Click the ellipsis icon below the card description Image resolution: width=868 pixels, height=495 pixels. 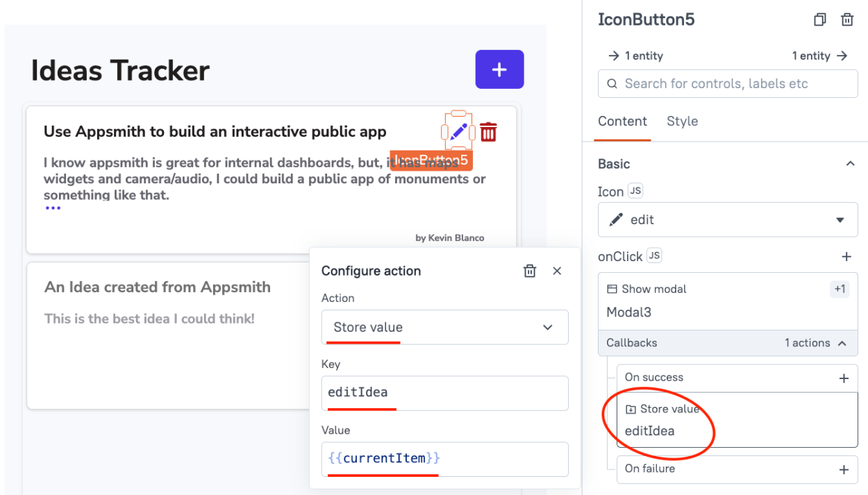tap(53, 206)
